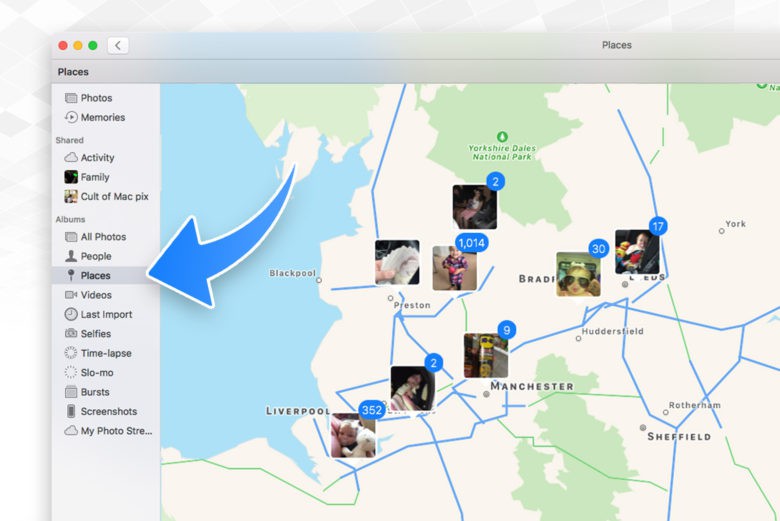780x521 pixels.
Task: Open the Time-lapse album
Action: pos(105,353)
